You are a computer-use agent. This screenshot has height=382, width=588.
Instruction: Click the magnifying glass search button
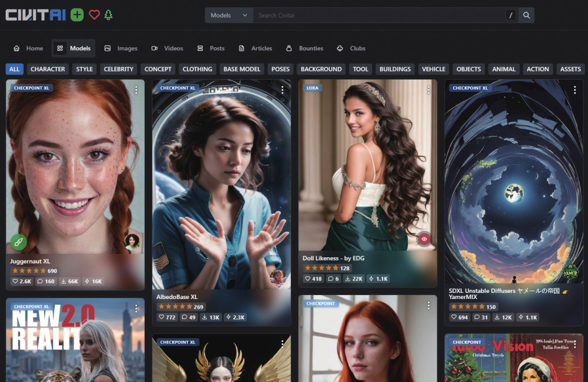coord(526,15)
